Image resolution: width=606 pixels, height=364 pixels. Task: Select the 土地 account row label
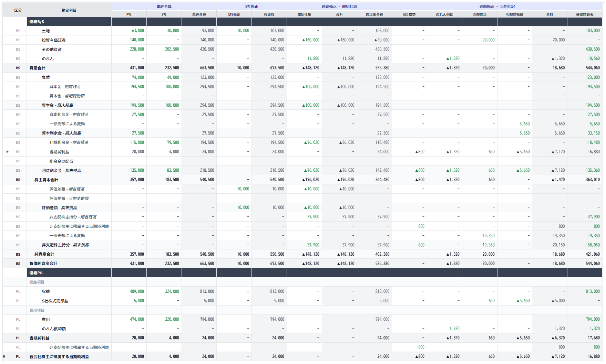point(46,31)
